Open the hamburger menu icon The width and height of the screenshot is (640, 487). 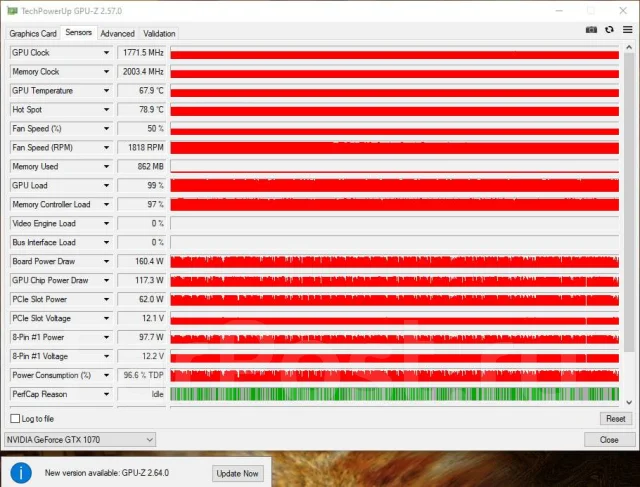click(x=627, y=30)
